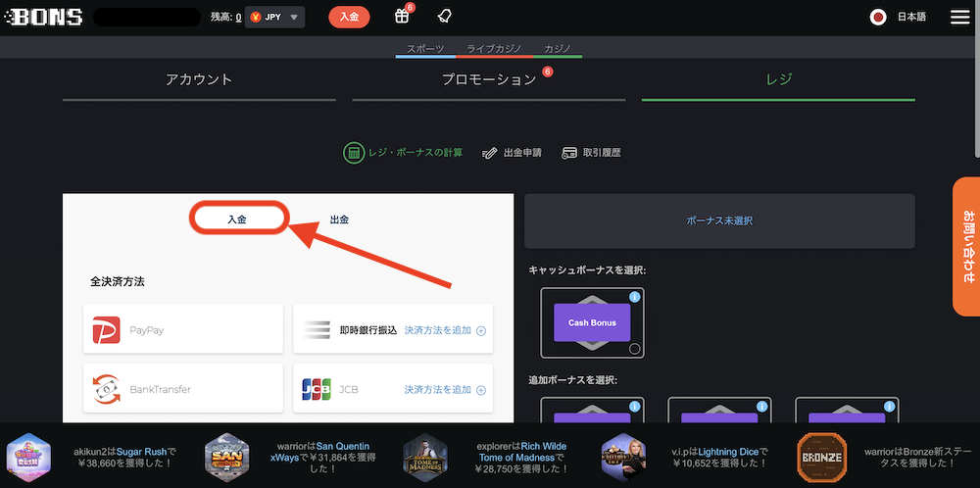Click the balance value 残高: 0
The height and width of the screenshot is (488, 980).
pyautogui.click(x=226, y=18)
